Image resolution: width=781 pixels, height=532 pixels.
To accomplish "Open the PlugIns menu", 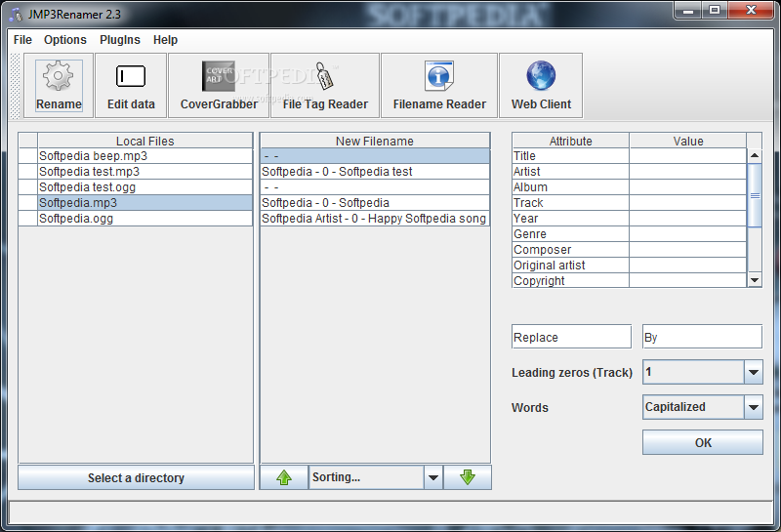I will coord(120,40).
